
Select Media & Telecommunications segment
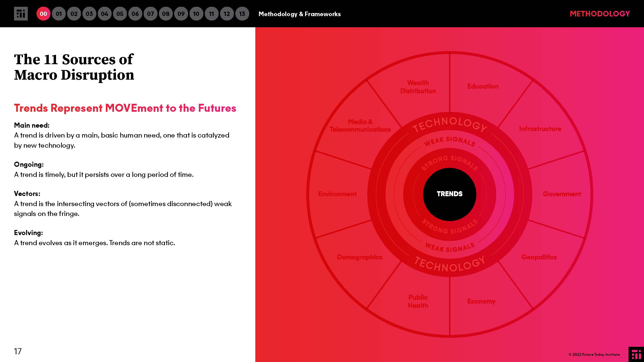[360, 126]
